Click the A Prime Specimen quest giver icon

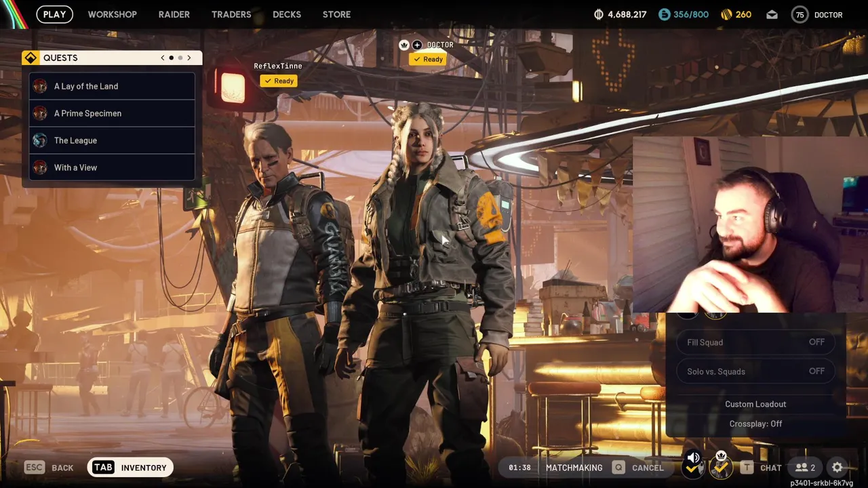point(40,113)
